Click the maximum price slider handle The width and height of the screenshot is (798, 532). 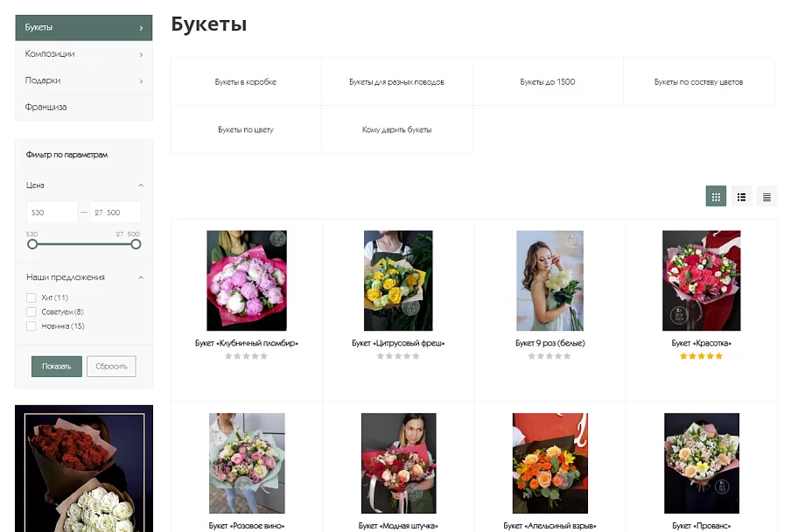[136, 244]
